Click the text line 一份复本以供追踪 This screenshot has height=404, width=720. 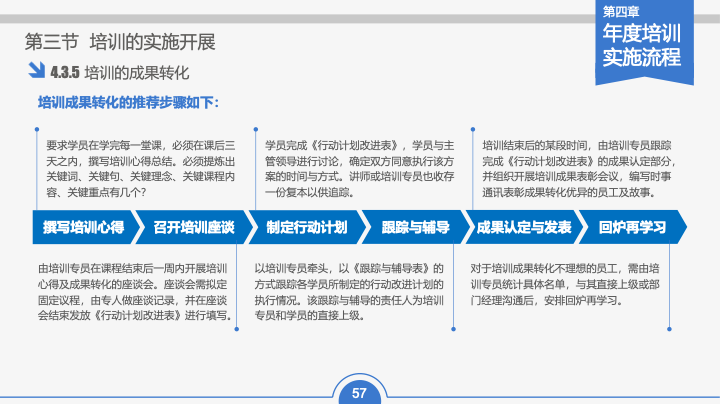click(310, 192)
